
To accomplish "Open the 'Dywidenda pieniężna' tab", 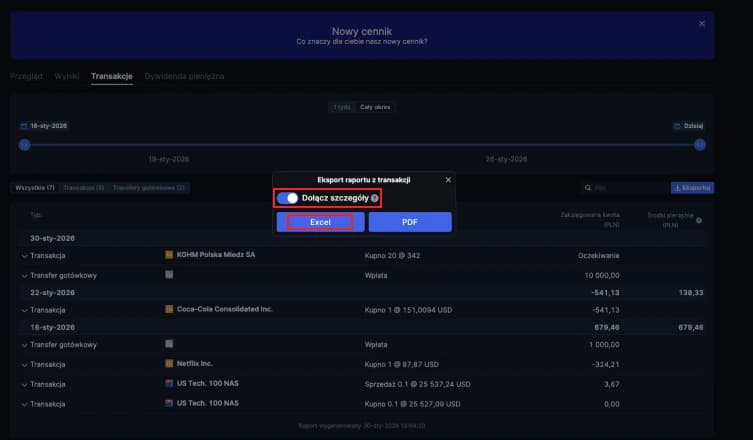I will 184,76.
